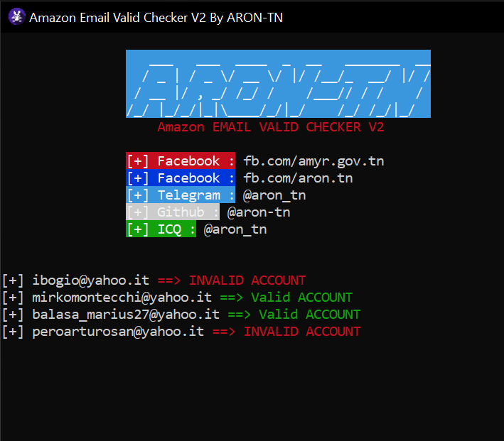Viewport: 504px width, 441px height.
Task: Click the red 'Amazon EMAIL VALID CHECKER V2' heading
Action: coord(271,127)
